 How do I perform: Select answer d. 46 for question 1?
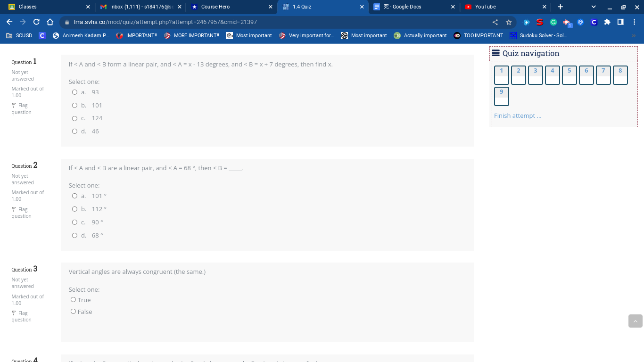point(74,132)
